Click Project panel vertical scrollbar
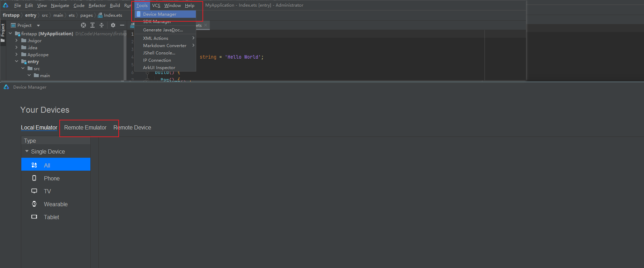 coord(125,55)
